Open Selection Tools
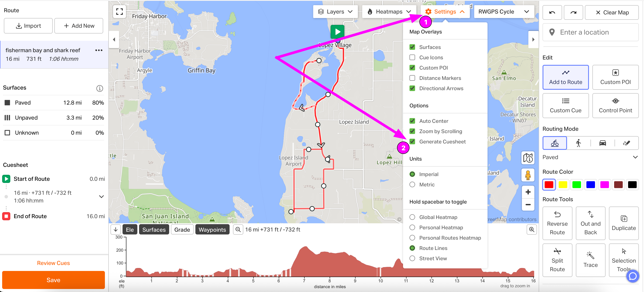 [624, 260]
